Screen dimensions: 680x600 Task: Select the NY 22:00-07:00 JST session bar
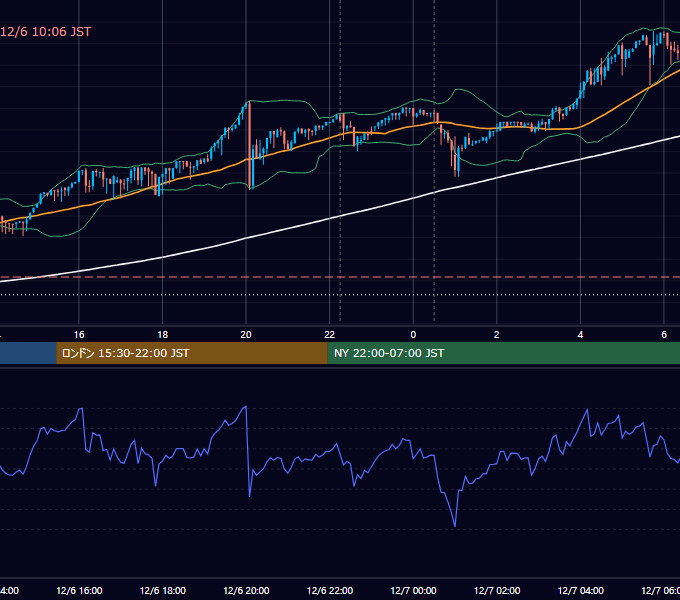click(503, 353)
